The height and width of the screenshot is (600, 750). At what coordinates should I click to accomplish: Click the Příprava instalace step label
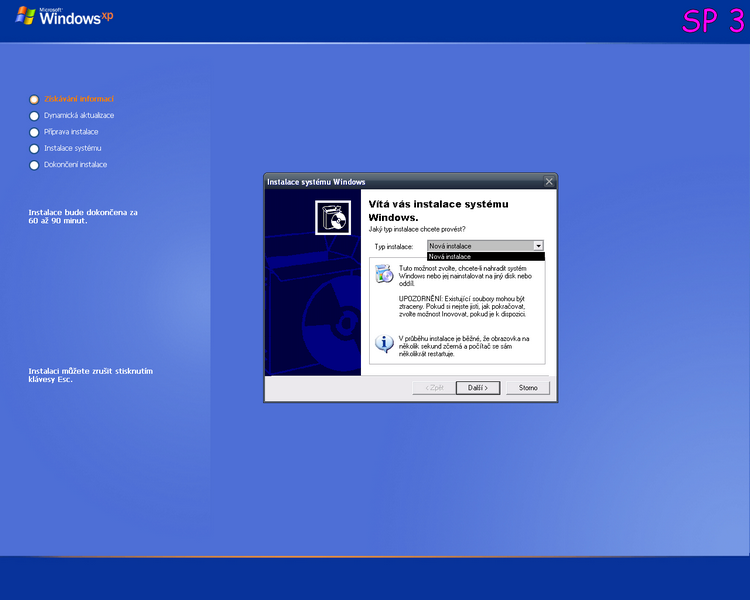tap(71, 132)
